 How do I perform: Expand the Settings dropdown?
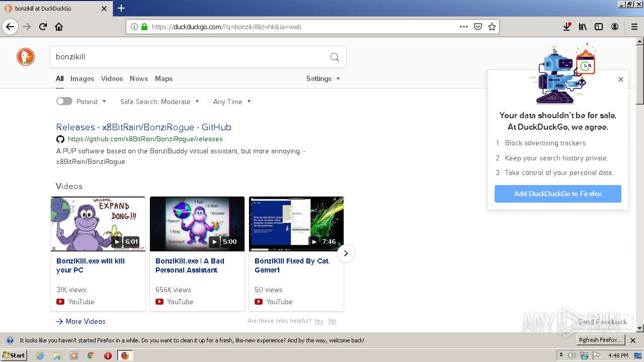coord(323,78)
